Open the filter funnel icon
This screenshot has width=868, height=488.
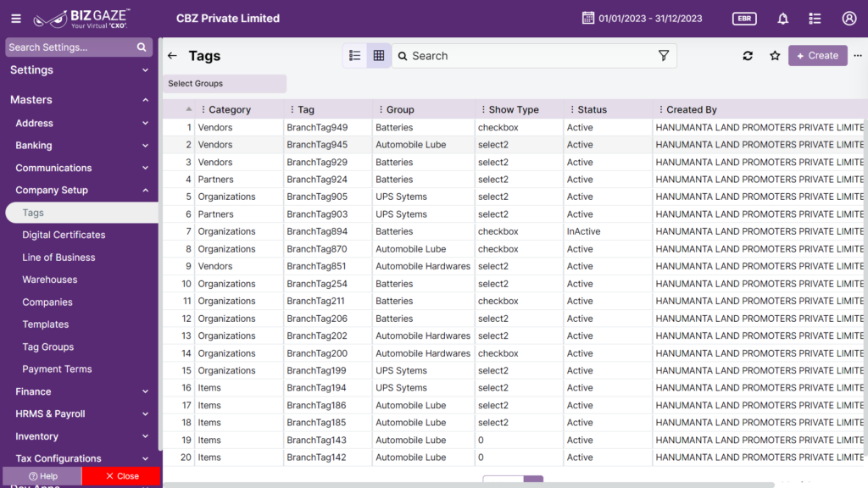(663, 55)
